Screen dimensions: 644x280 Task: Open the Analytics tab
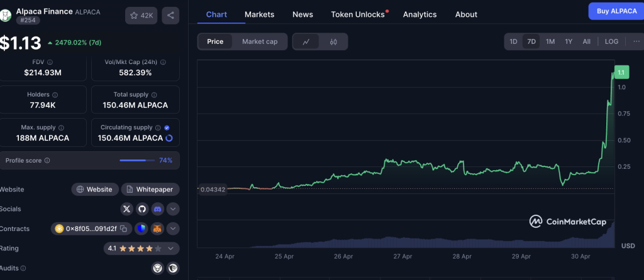pyautogui.click(x=419, y=14)
